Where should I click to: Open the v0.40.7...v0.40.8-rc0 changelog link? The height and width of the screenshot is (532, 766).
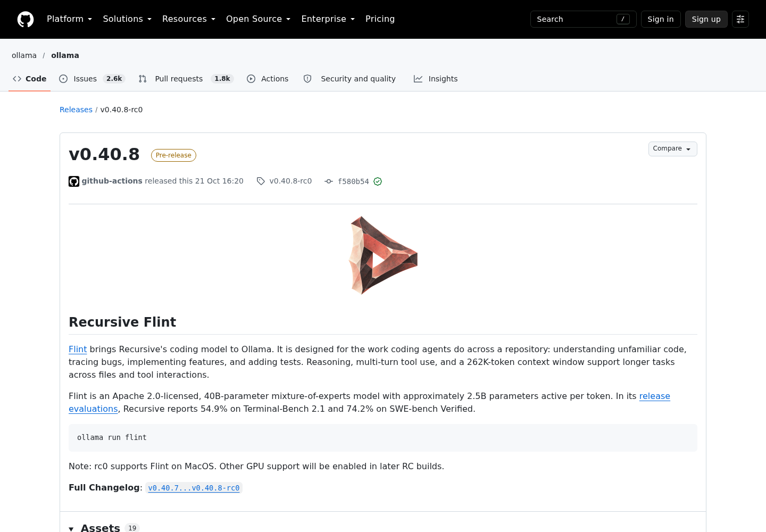[194, 488]
